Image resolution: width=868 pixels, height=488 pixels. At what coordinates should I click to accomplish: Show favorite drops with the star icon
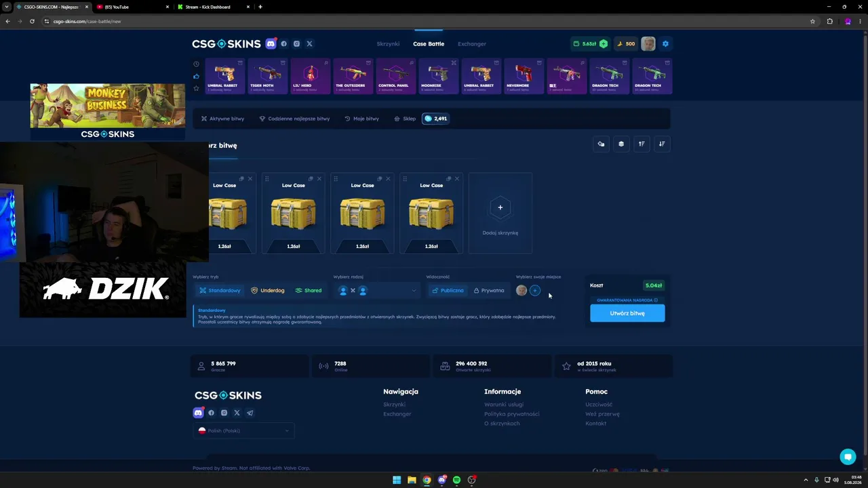click(196, 88)
